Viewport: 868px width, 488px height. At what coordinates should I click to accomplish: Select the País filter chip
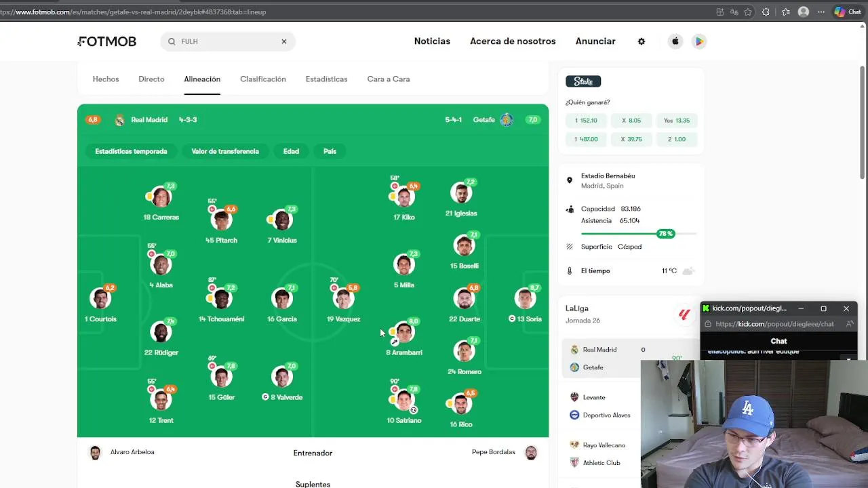[x=330, y=151]
